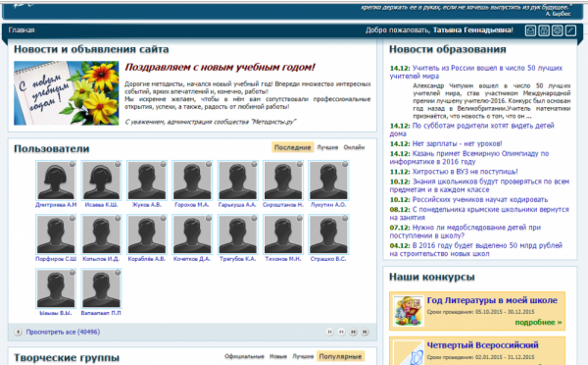Open news крымские школьники вернутся на занятия
This screenshot has height=365, width=588.
coord(479,213)
